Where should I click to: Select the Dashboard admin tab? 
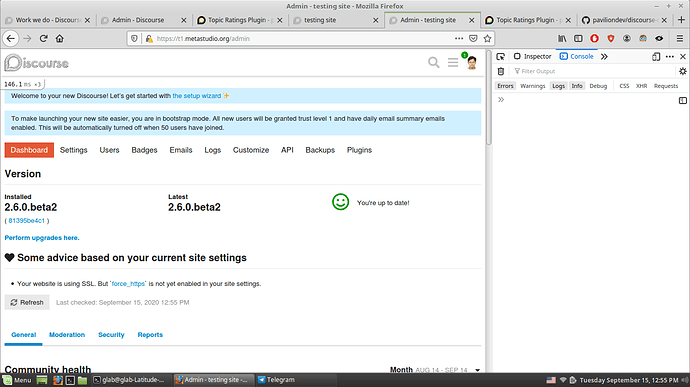tap(29, 150)
